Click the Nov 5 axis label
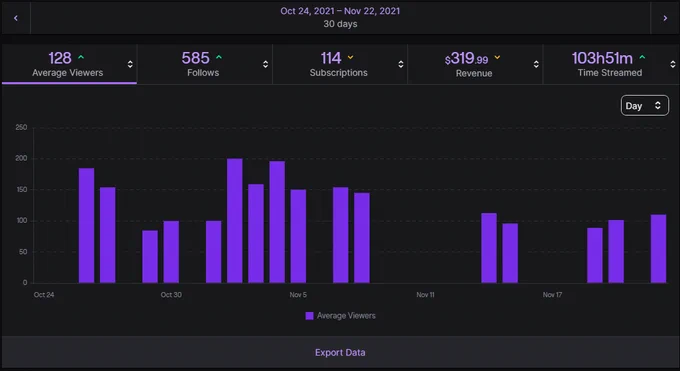The width and height of the screenshot is (680, 371). 298,295
